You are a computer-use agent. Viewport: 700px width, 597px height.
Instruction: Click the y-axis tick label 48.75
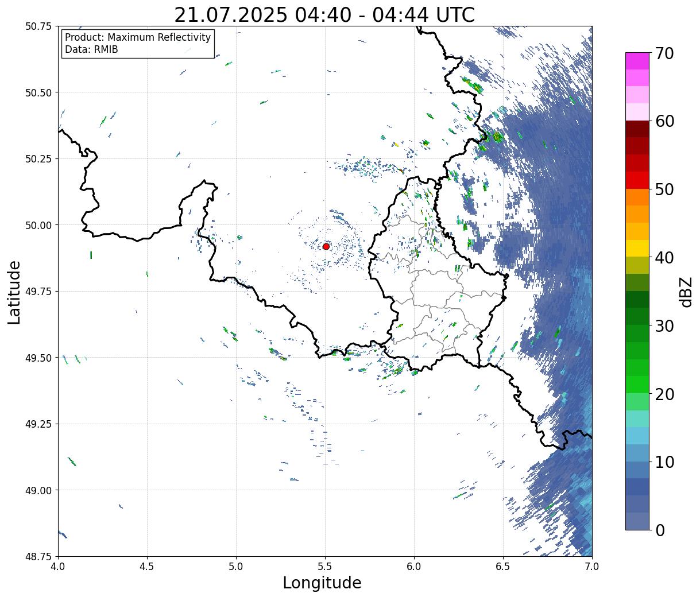pos(38,557)
